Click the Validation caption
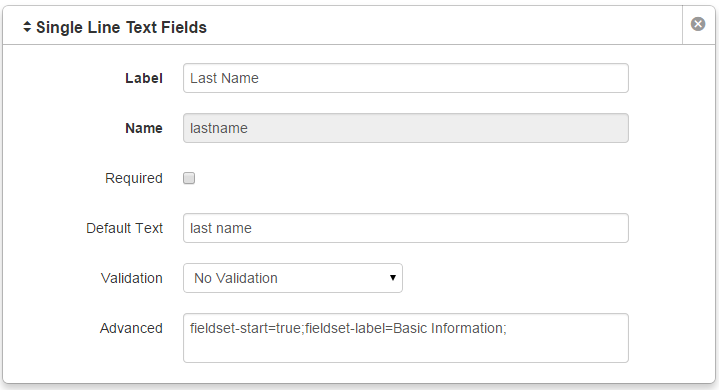This screenshot has width=719, height=390. pos(132,278)
